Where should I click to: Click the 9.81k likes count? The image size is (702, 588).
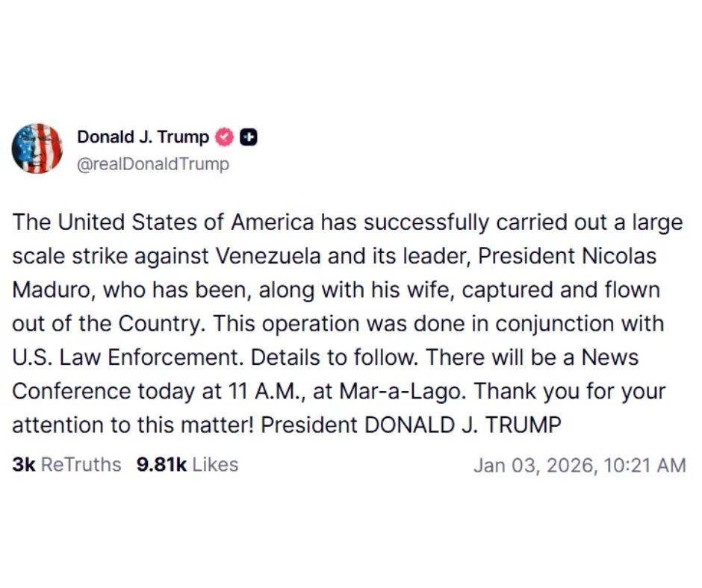point(161,465)
